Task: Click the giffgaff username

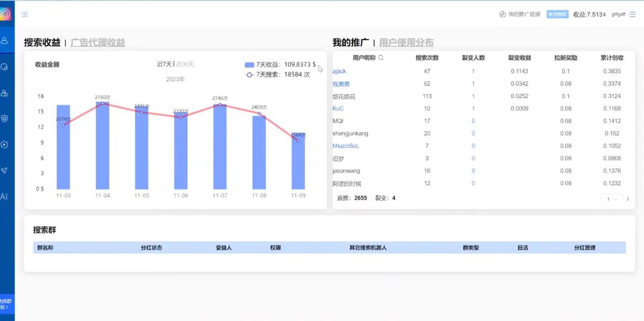Action: click(618, 15)
